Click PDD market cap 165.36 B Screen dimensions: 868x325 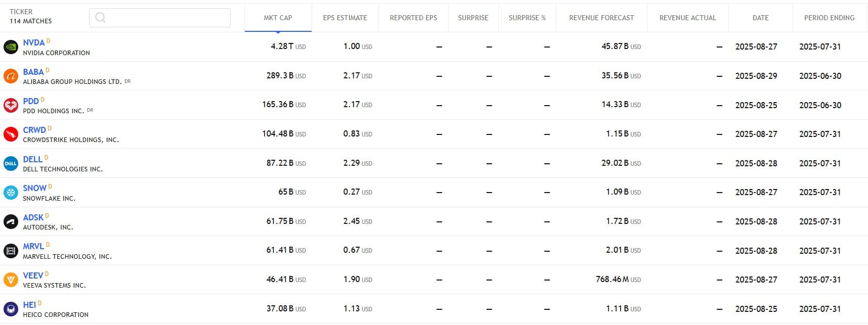284,105
